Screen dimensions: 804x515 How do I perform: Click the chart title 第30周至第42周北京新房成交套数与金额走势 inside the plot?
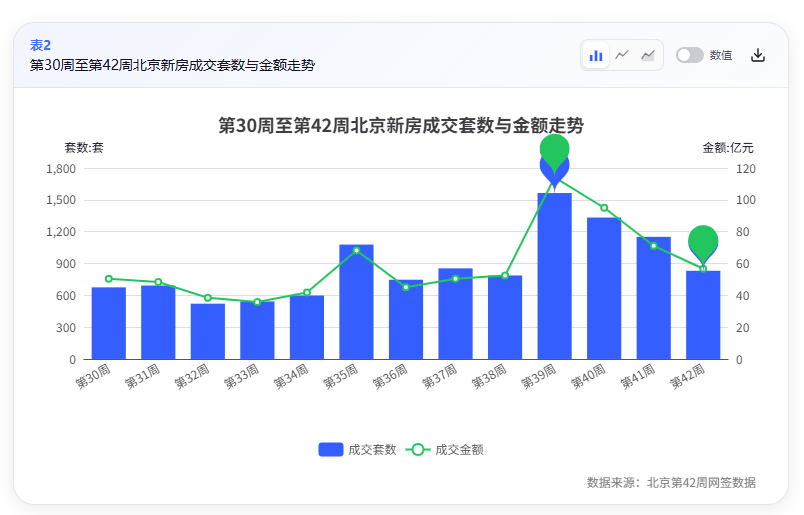[x=401, y=125]
